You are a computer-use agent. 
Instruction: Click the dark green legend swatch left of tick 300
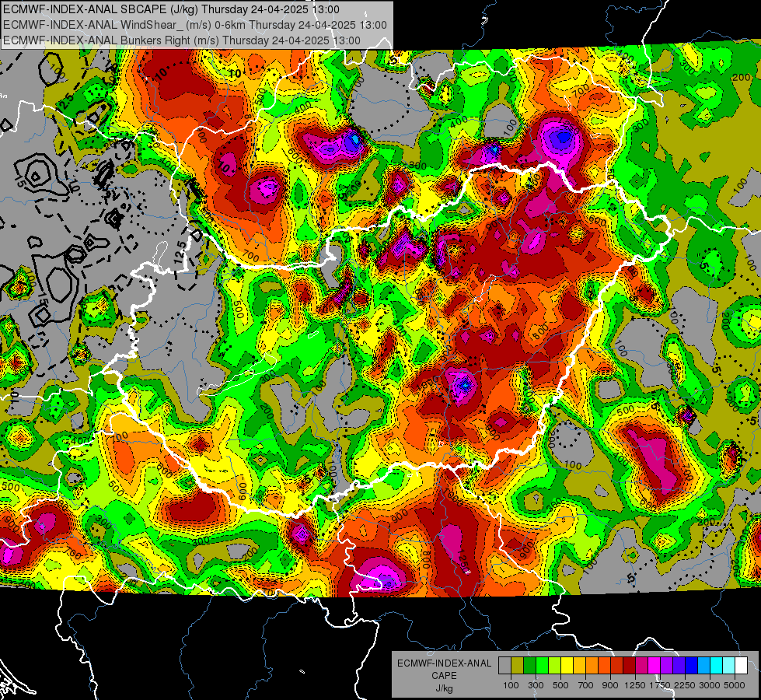click(529, 666)
